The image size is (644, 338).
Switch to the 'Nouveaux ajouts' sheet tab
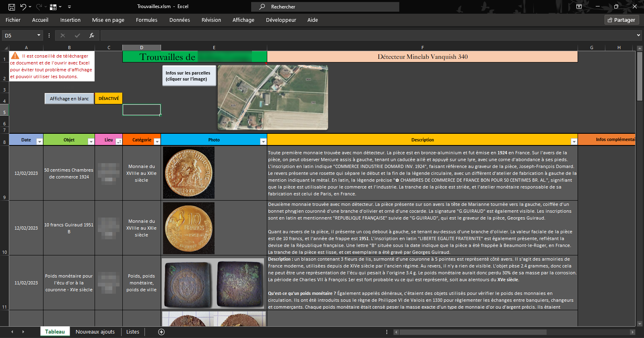click(95, 332)
